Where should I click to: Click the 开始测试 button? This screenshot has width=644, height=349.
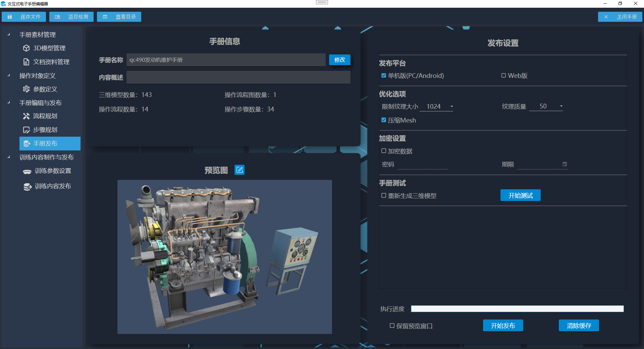[520, 195]
